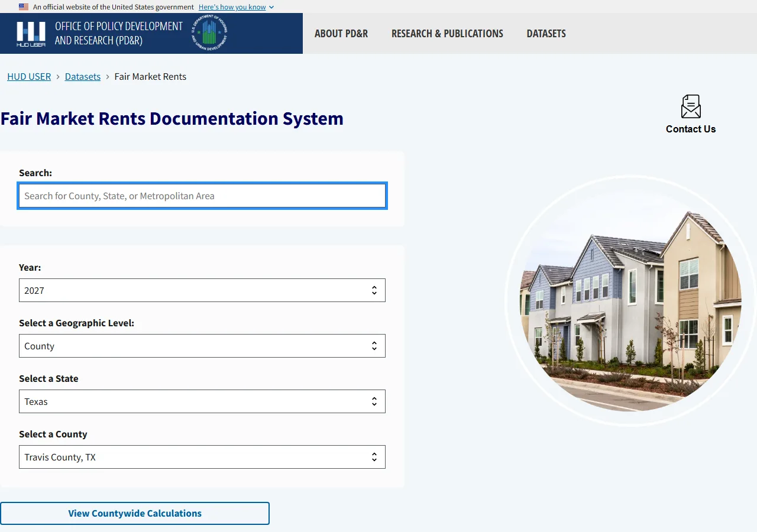Image resolution: width=757 pixels, height=532 pixels.
Task: Click the Fair Market Rents Documentation System heading
Action: point(172,118)
